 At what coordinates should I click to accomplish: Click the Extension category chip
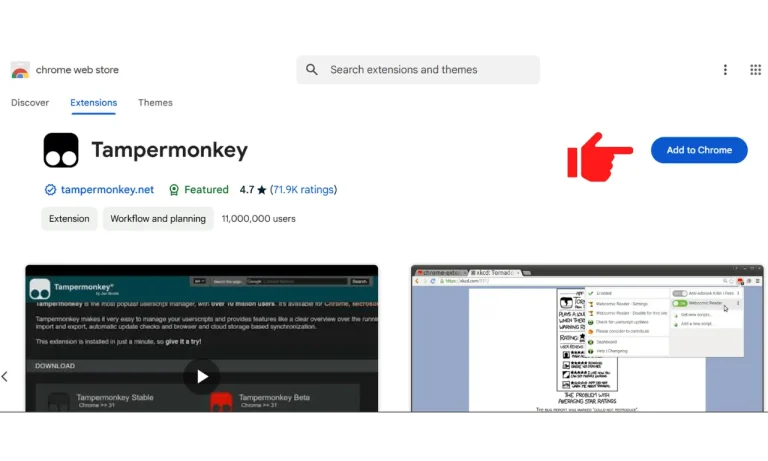point(69,218)
